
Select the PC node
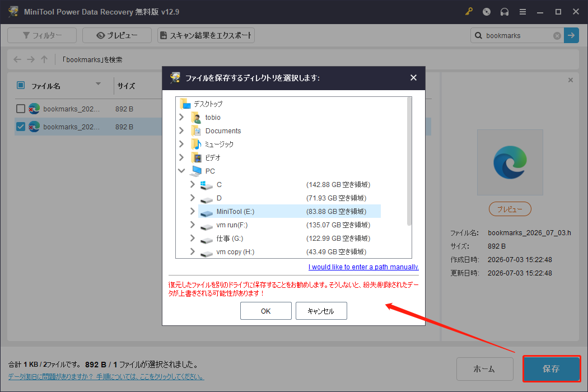(x=210, y=171)
